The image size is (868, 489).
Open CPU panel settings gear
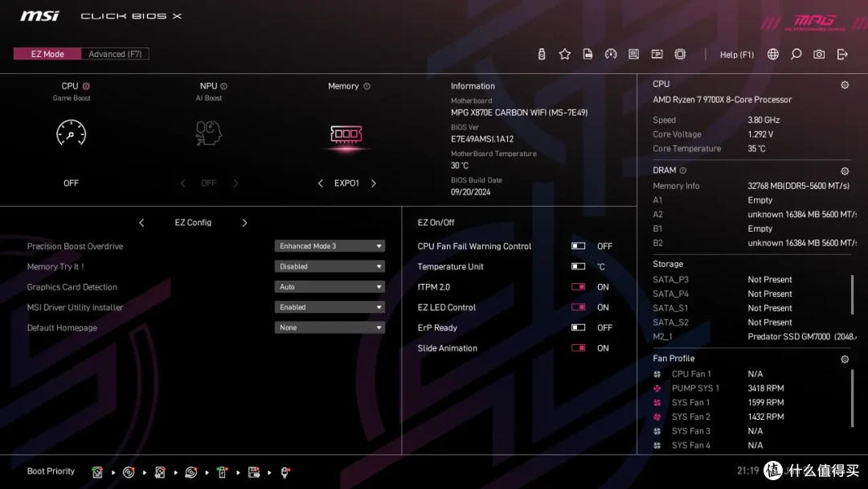click(845, 84)
